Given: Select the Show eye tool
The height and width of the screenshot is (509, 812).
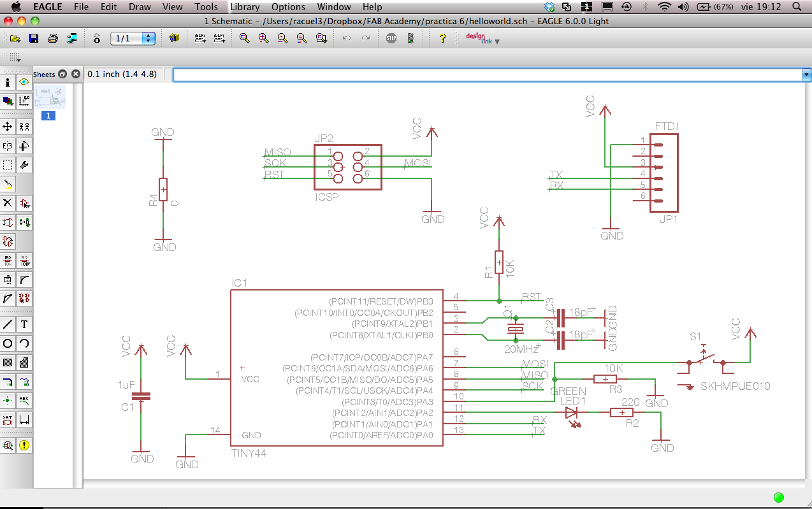Looking at the screenshot, I should (x=24, y=82).
